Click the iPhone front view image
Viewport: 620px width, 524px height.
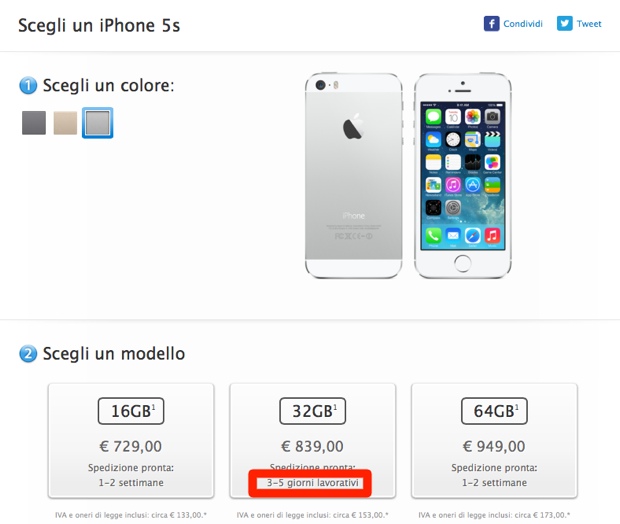click(463, 175)
